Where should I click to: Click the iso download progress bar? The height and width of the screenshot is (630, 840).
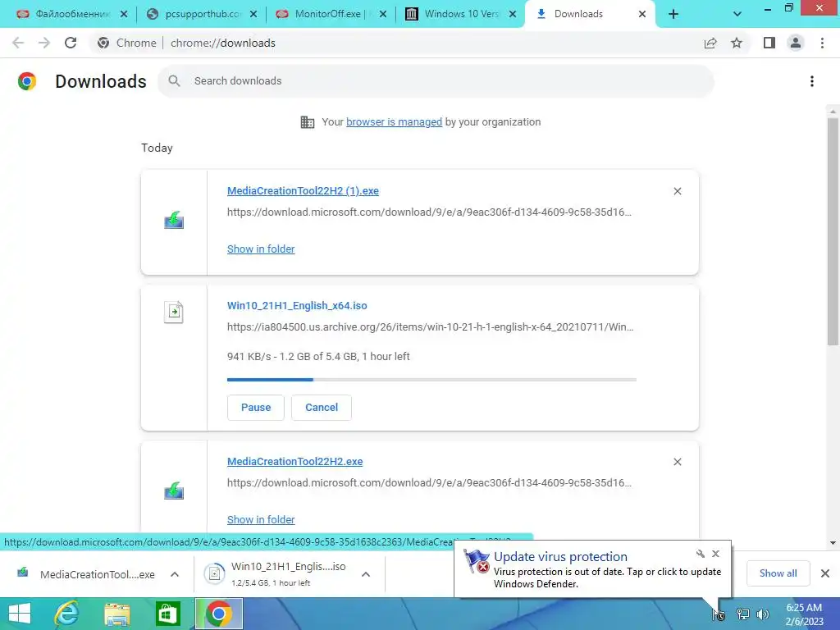click(431, 380)
